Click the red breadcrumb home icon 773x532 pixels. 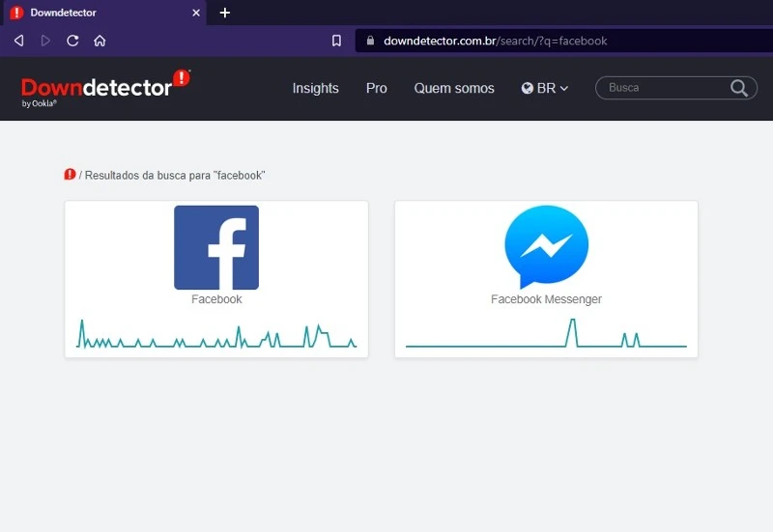[70, 175]
